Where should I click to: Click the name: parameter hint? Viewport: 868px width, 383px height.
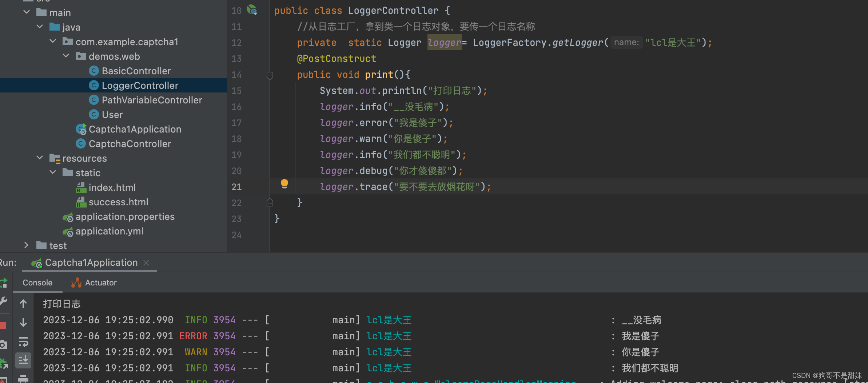[x=626, y=42]
